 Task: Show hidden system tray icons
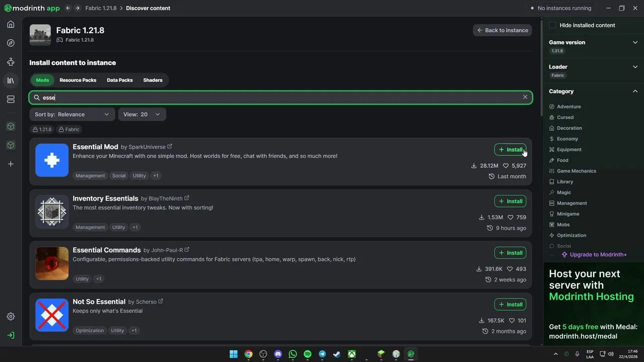pos(555,354)
